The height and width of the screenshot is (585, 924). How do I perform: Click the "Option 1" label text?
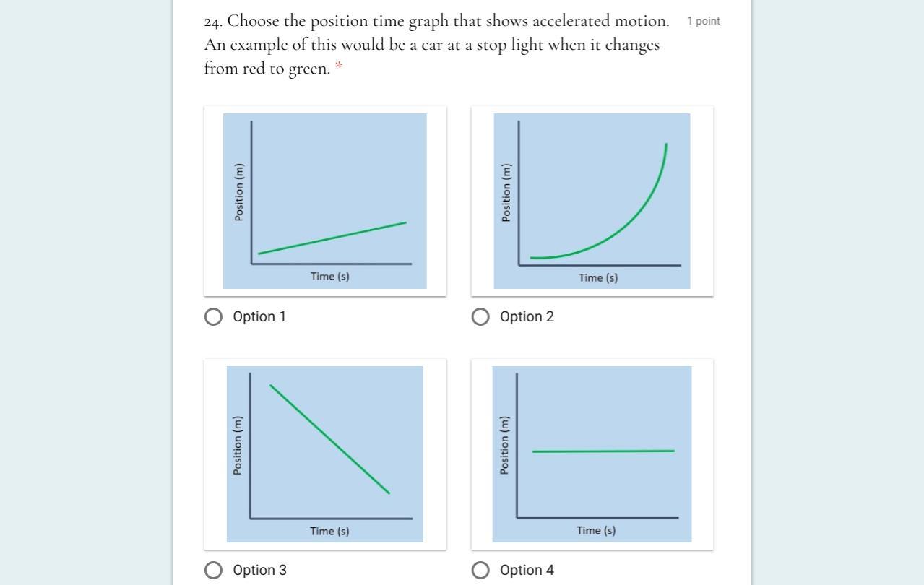[259, 317]
